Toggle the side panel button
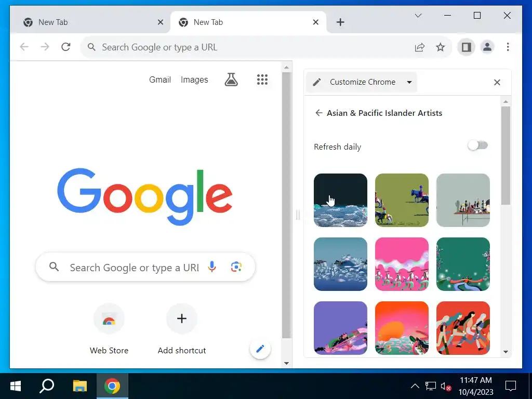Screen dimensions: 532x399 click(x=467, y=47)
